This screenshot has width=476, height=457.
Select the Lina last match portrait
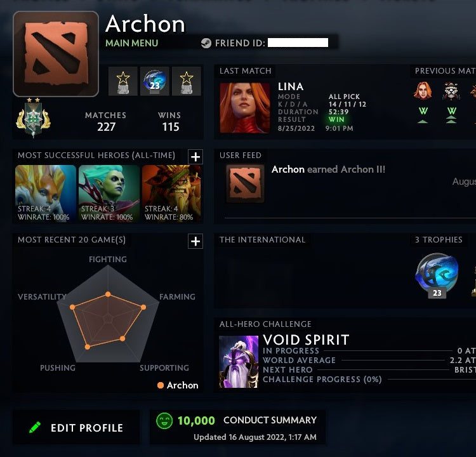tap(245, 108)
